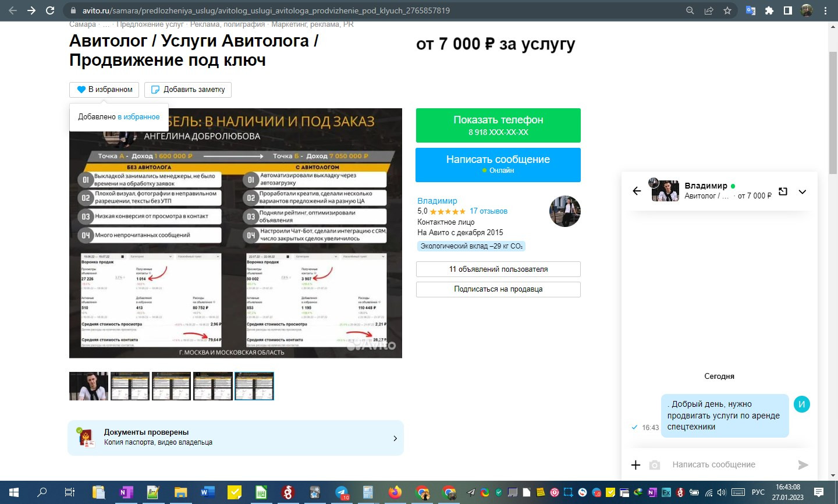
Task: Click sent message bubble 'Добрый день'
Action: click(725, 416)
